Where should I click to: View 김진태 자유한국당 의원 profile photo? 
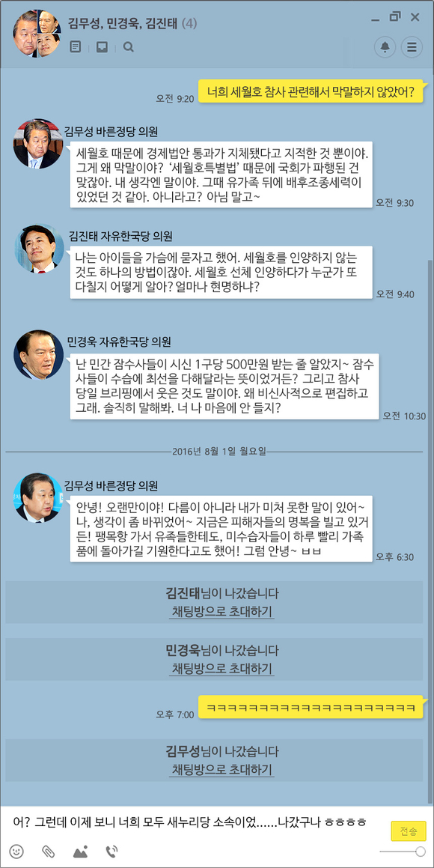click(x=39, y=248)
